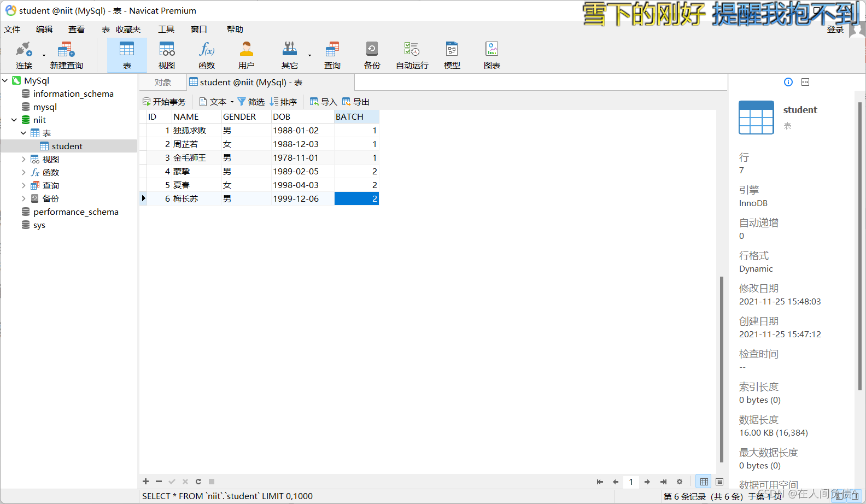Click the right info panel scrollbar
The height and width of the screenshot is (504, 866).
(x=860, y=246)
